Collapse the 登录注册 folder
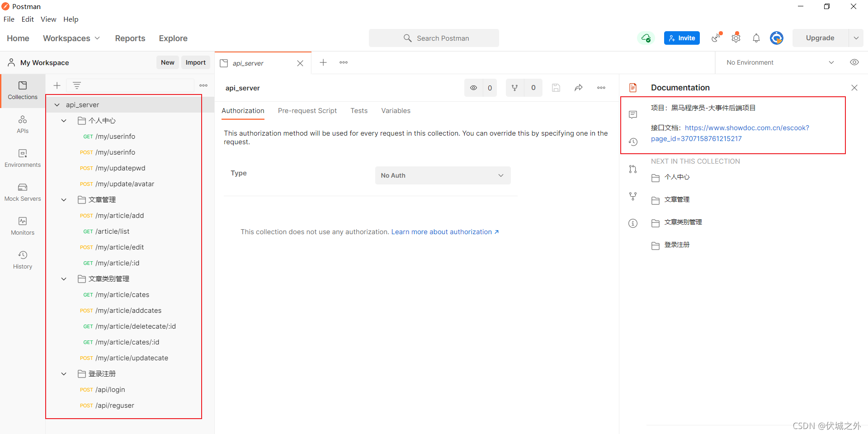 (64, 374)
